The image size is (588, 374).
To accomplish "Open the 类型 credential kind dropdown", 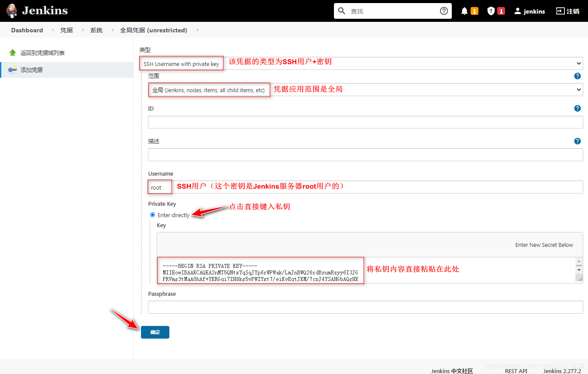I will (x=361, y=63).
